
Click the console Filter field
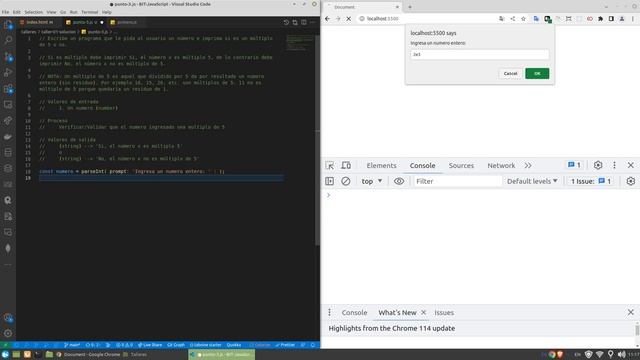(x=458, y=181)
